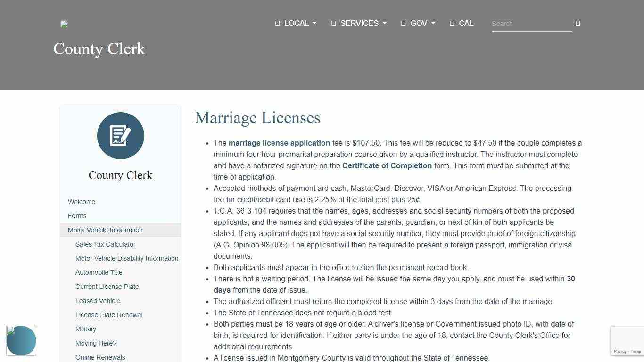This screenshot has height=362, width=644.
Task: Select Motor Vehicle Disability Information link
Action: [127, 258]
